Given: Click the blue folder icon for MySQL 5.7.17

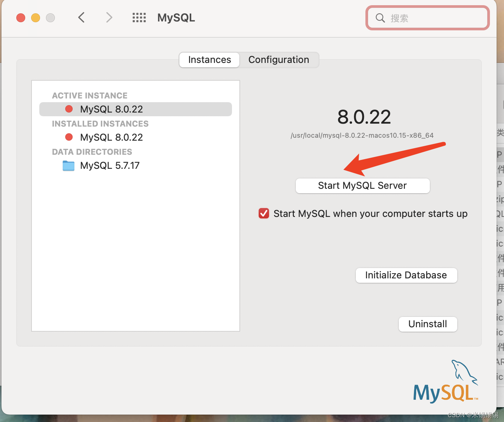Looking at the screenshot, I should point(68,165).
